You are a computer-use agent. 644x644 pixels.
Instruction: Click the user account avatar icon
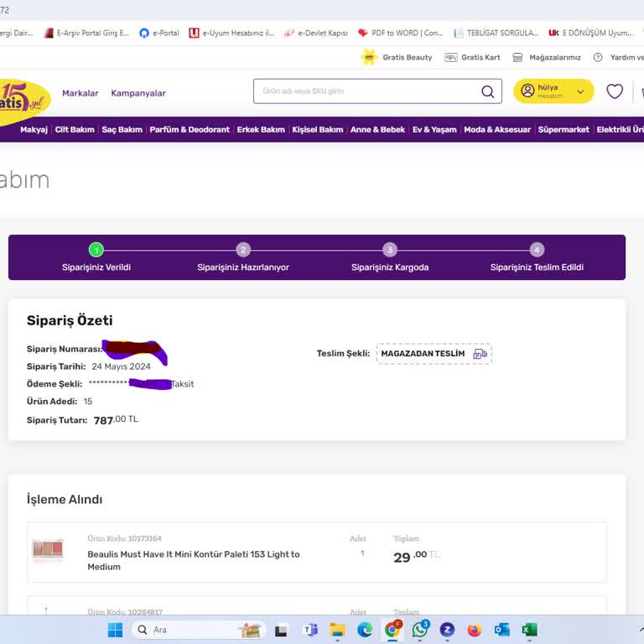(527, 91)
